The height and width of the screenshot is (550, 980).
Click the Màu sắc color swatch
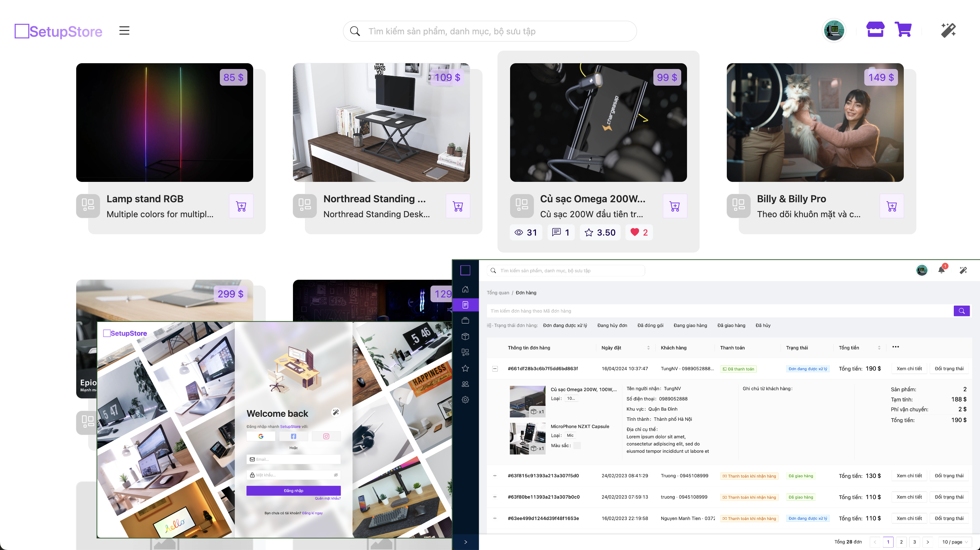(x=577, y=446)
